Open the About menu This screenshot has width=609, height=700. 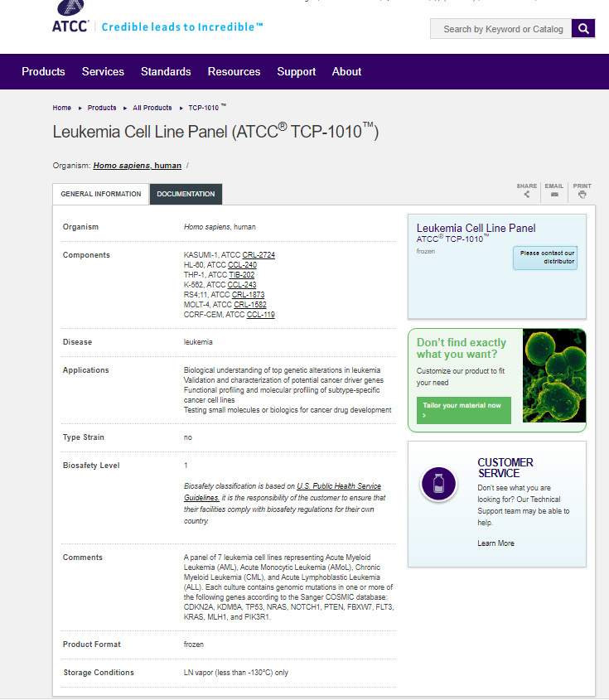tap(346, 71)
